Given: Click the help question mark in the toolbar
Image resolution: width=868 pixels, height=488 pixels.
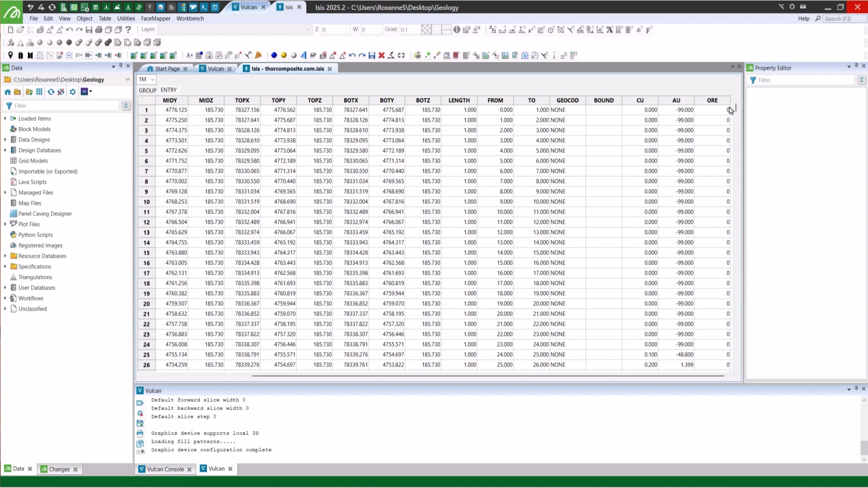Looking at the screenshot, I should pos(128,29).
